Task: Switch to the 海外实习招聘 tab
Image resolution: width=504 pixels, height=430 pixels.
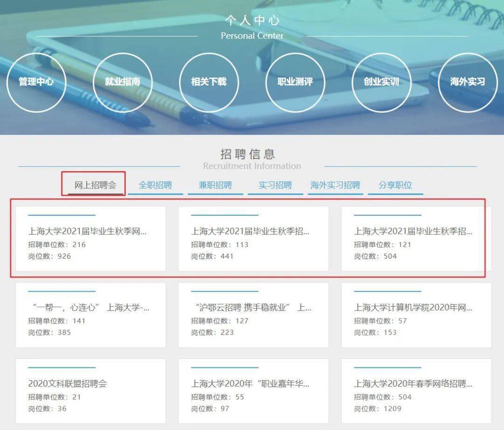Action: pyautogui.click(x=335, y=185)
